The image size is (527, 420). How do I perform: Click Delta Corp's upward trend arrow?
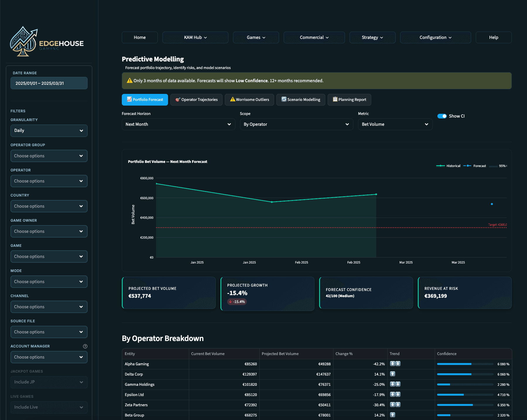pyautogui.click(x=393, y=374)
